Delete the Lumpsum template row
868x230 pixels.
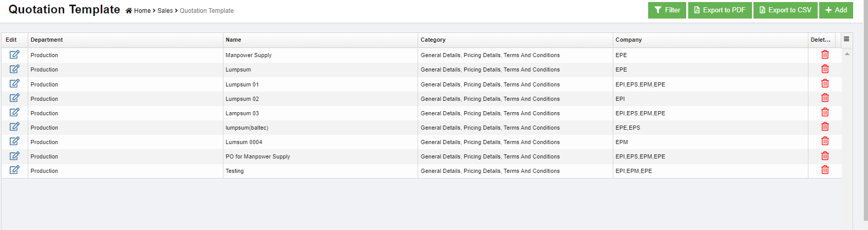coord(825,69)
